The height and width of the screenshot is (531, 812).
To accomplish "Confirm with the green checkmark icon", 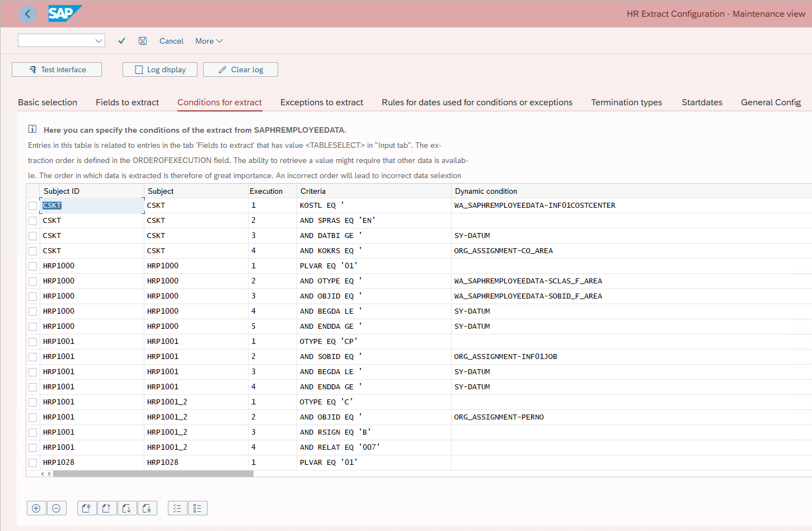I will 121,41.
